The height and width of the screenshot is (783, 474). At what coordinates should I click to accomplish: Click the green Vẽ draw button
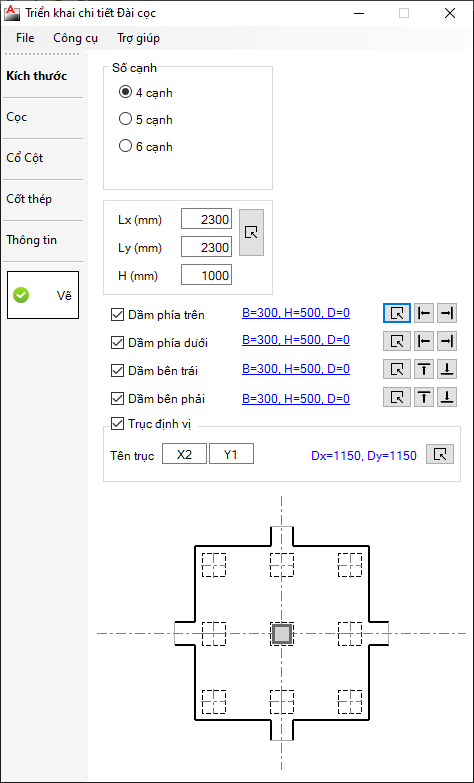point(43,295)
